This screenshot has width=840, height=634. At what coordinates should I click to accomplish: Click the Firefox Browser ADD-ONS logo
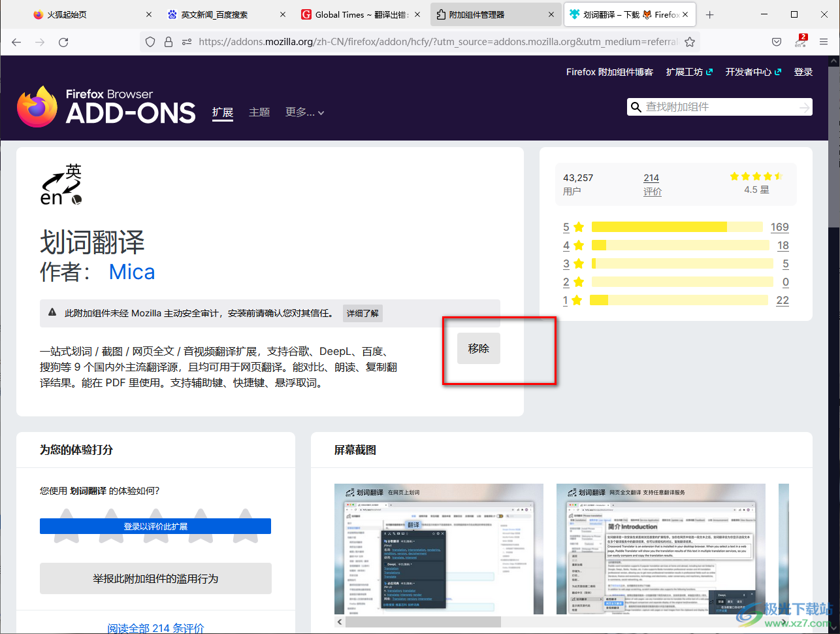106,107
